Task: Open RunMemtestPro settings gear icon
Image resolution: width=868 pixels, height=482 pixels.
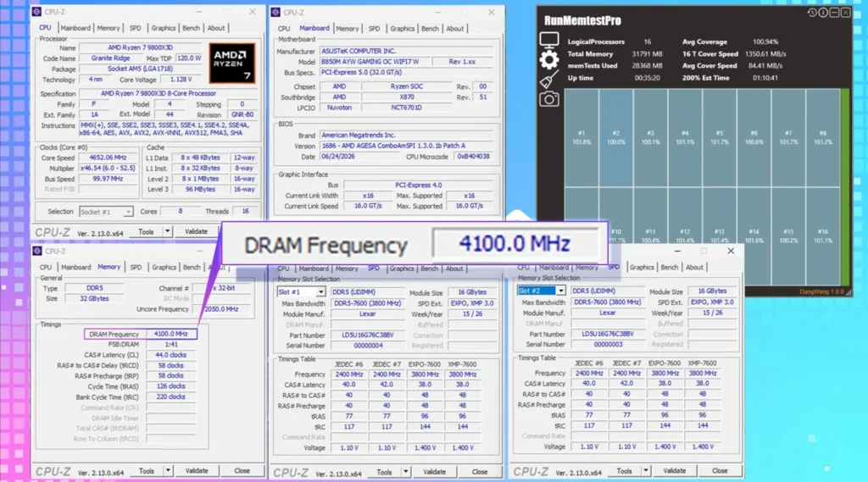Action: tap(548, 60)
